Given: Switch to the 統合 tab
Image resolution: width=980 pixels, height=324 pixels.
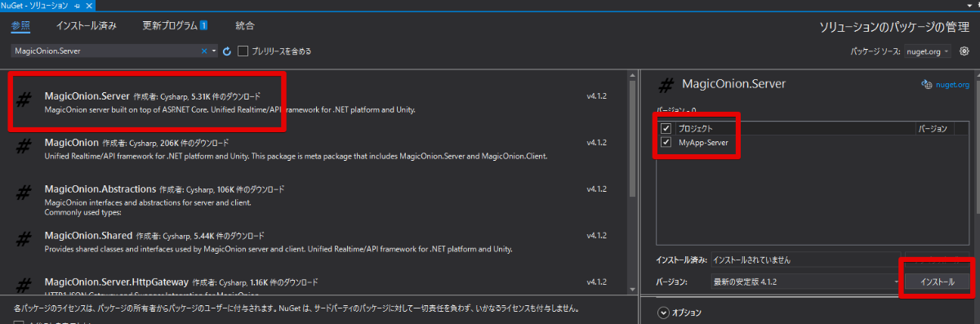Looking at the screenshot, I should coord(244,25).
